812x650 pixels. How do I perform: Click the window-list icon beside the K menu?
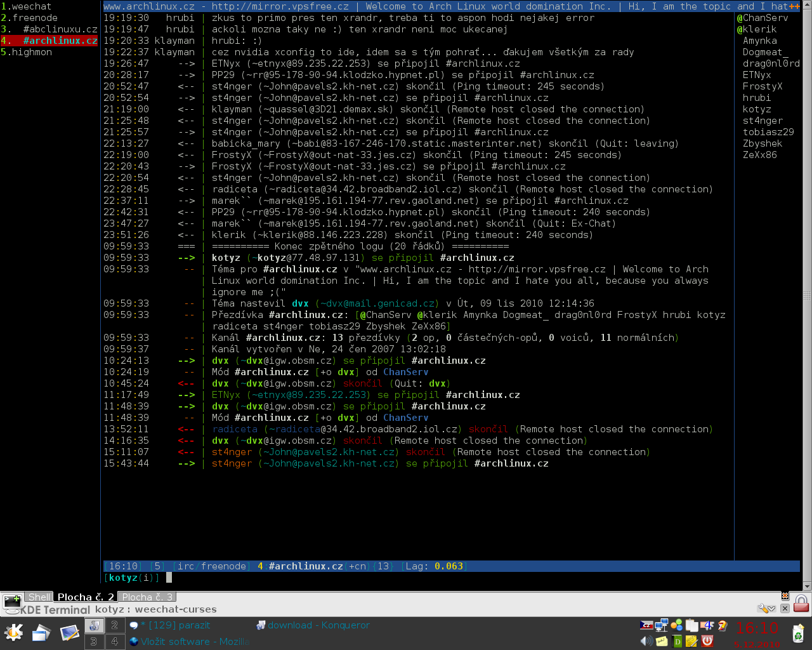pos(41,632)
